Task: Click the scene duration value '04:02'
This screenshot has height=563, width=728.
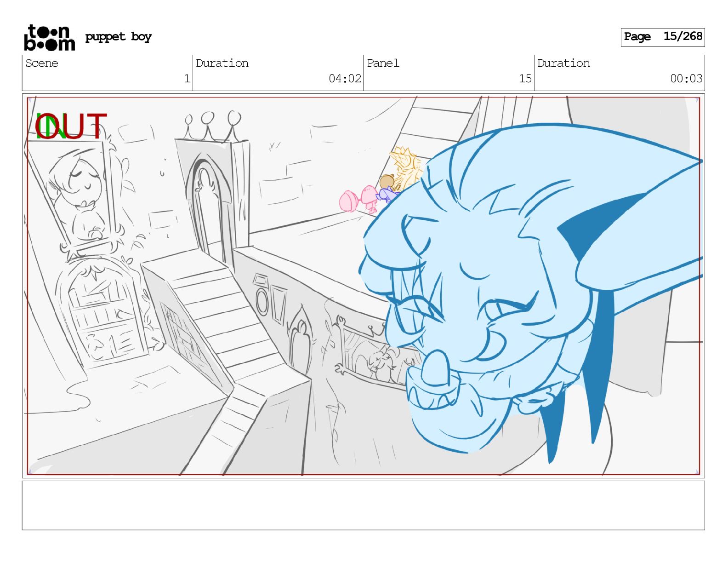Action: (x=345, y=79)
